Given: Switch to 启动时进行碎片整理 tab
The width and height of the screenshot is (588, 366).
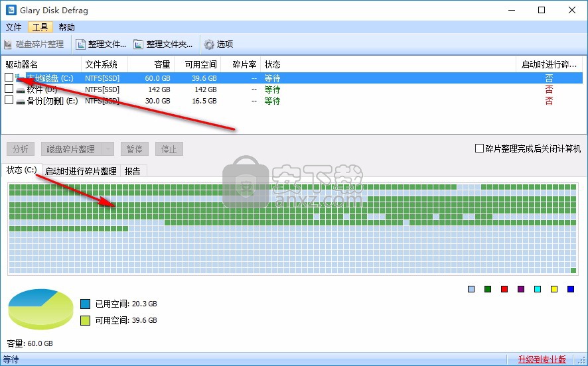Looking at the screenshot, I should pos(81,171).
